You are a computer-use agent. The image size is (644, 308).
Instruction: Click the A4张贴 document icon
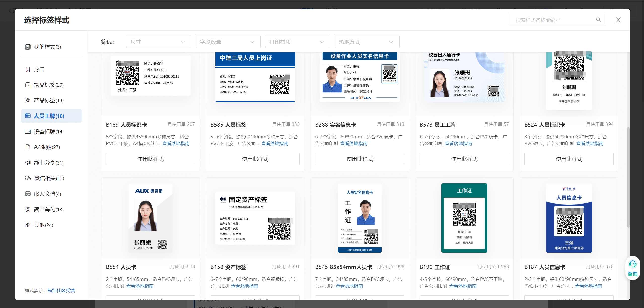tap(28, 147)
